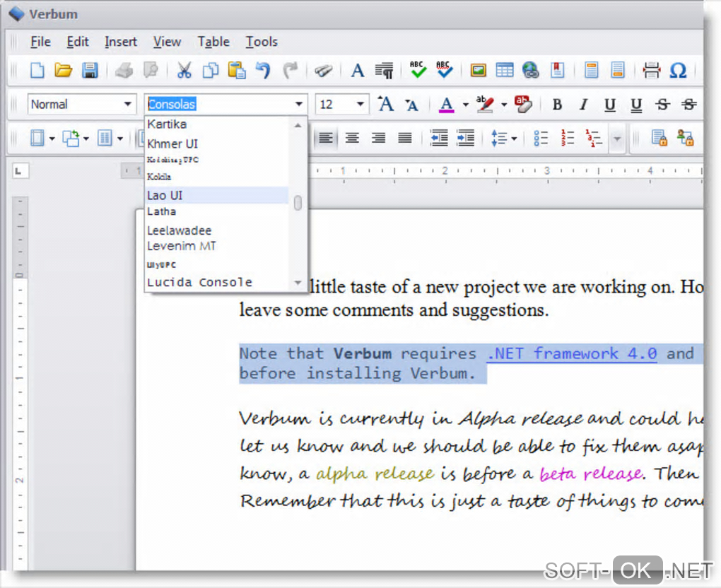Open font color dropdown arrow
Image resolution: width=721 pixels, height=588 pixels.
[x=465, y=105]
